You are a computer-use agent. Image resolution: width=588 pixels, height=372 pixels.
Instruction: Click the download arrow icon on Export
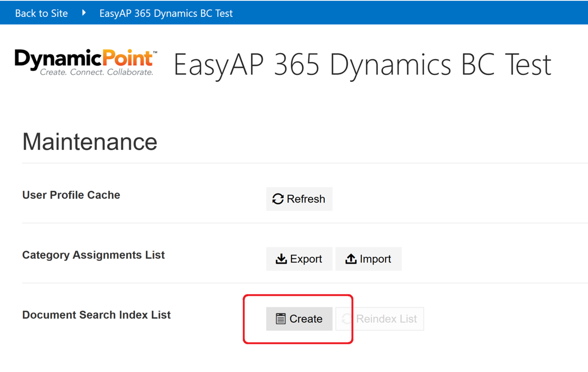(x=281, y=259)
